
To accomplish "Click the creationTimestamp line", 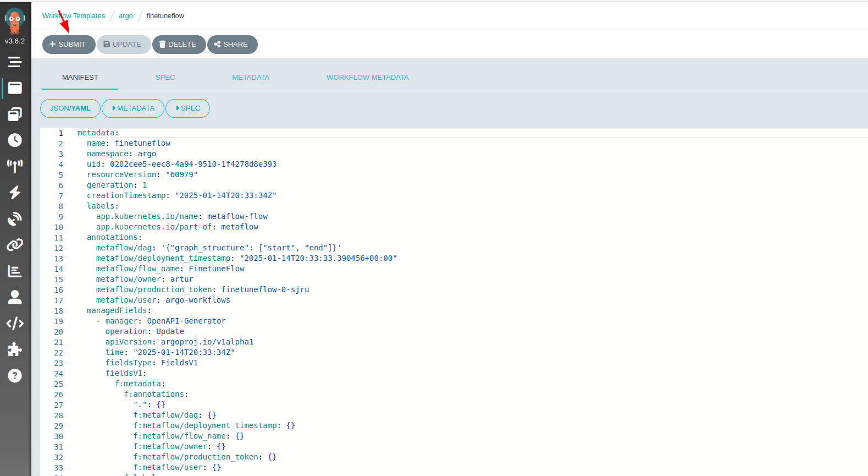I will tap(181, 195).
